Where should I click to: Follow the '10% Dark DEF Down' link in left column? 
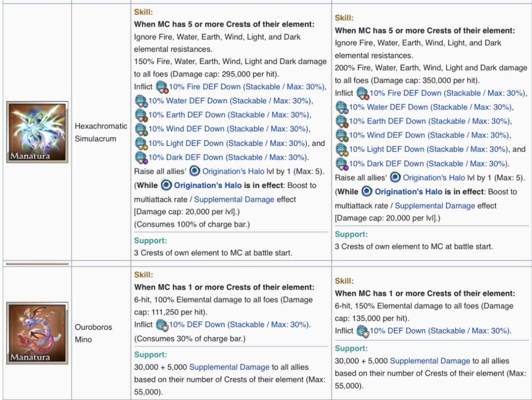pos(227,157)
